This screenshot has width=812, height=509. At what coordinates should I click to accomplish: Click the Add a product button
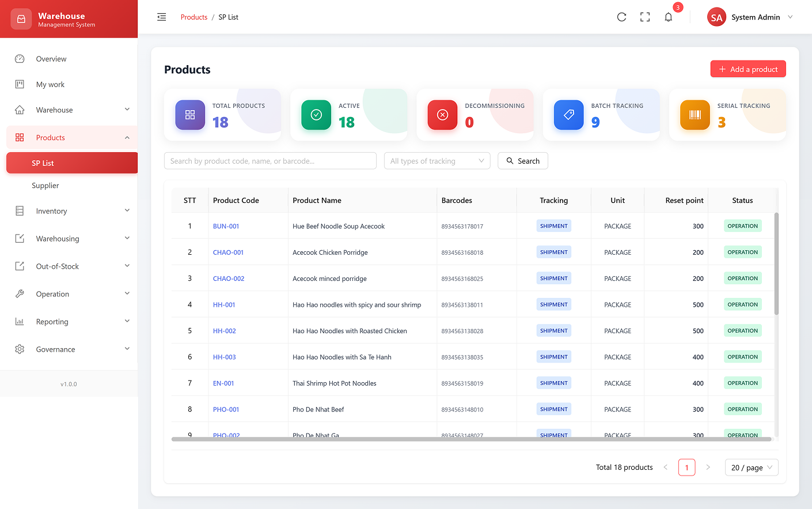coord(748,69)
